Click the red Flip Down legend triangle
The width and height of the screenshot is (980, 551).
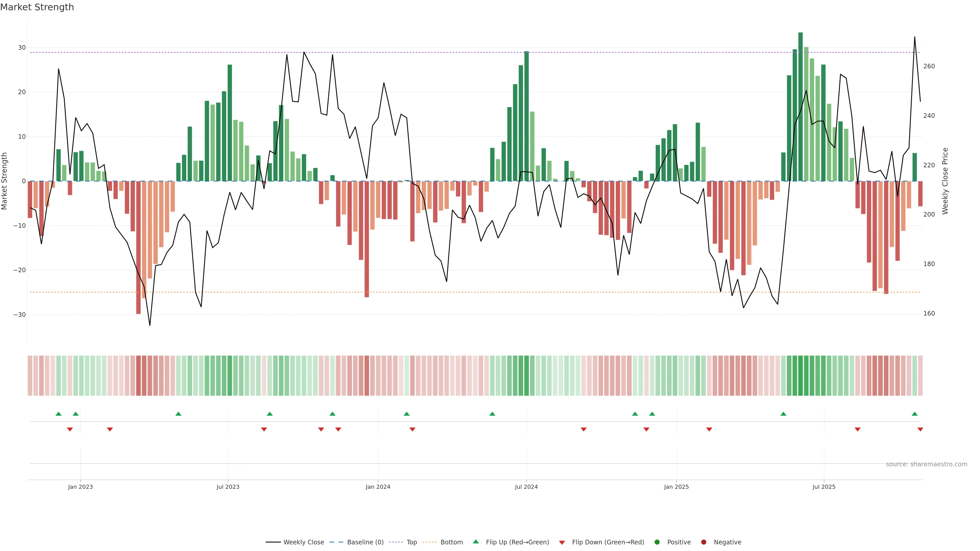click(562, 543)
